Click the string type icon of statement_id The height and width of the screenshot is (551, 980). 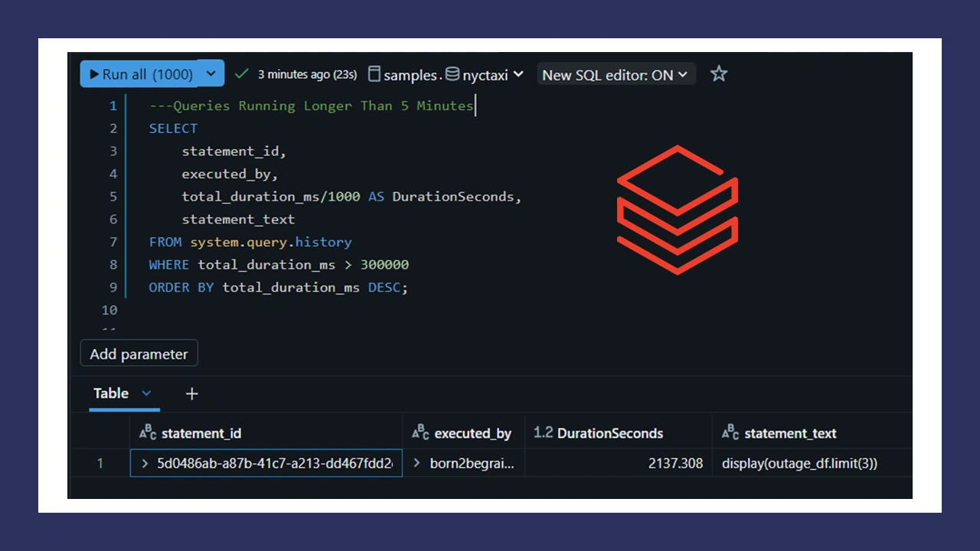point(148,433)
